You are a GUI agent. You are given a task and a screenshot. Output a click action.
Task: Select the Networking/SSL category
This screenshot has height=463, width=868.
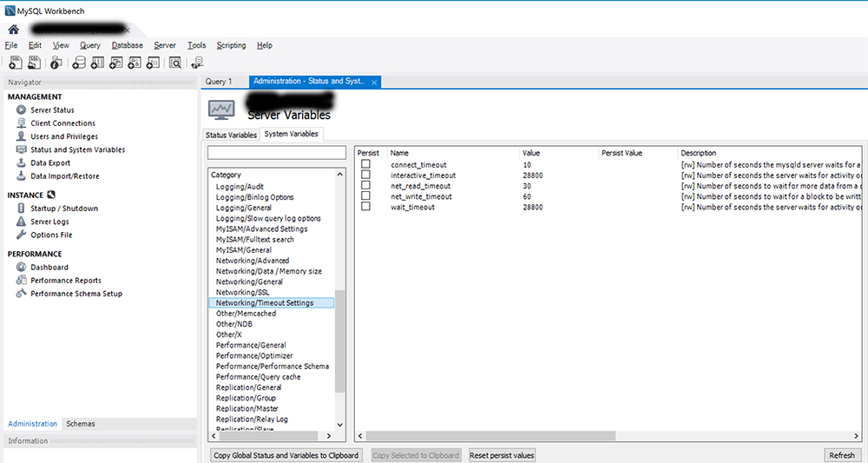point(242,292)
